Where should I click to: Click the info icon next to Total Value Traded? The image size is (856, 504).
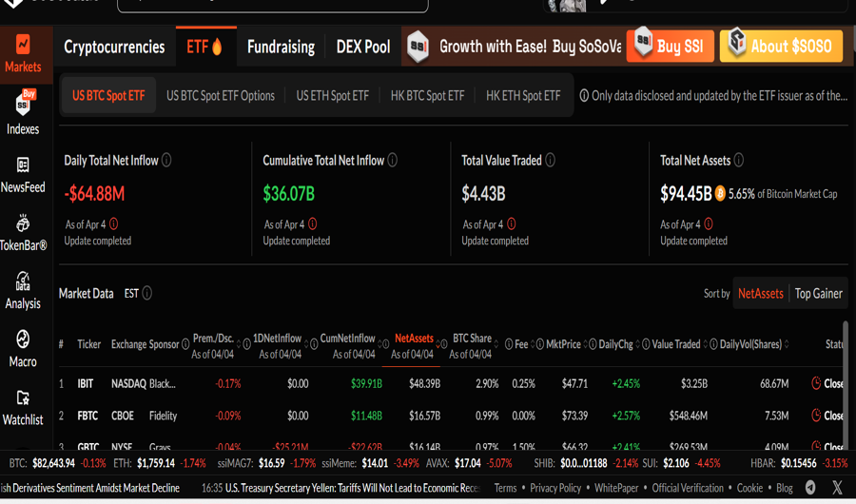551,161
